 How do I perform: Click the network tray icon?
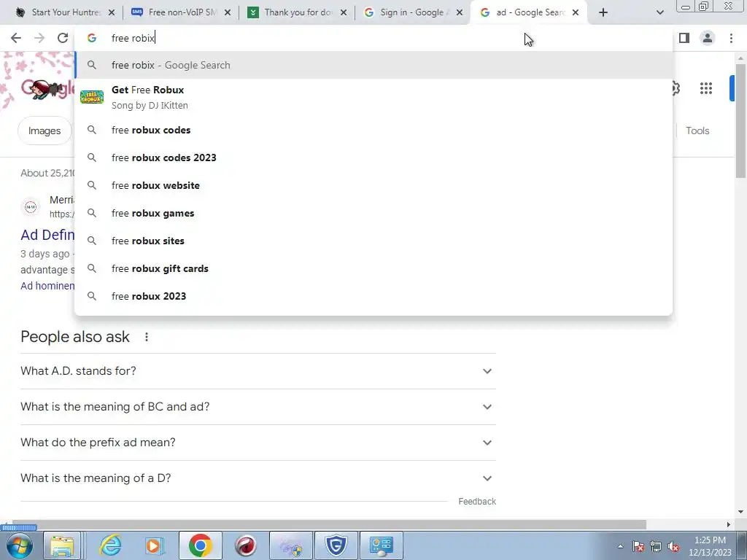click(656, 546)
